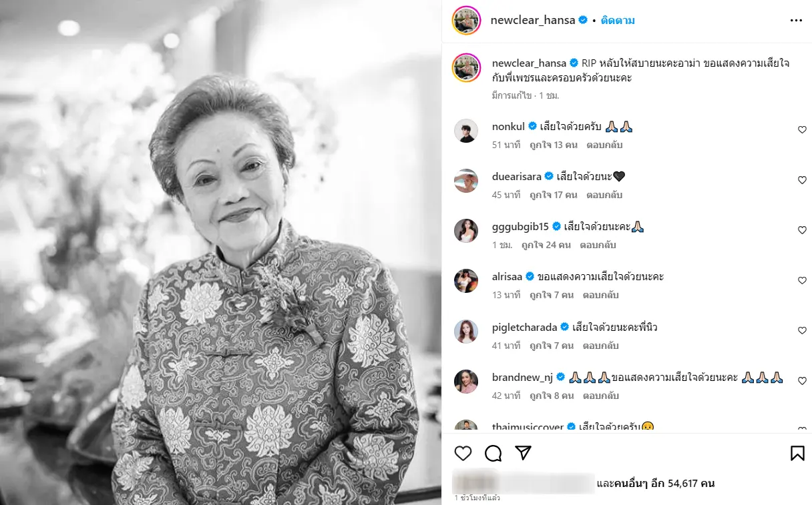Click the ติดตาม follow button
The width and height of the screenshot is (812, 505).
(x=617, y=21)
